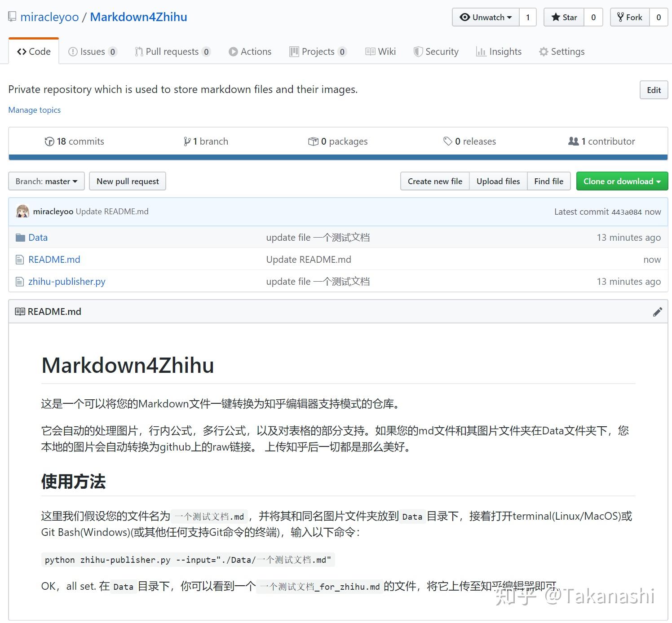The width and height of the screenshot is (672, 623).
Task: Open the Markdown4Zhihu repository title link
Action: click(x=138, y=17)
